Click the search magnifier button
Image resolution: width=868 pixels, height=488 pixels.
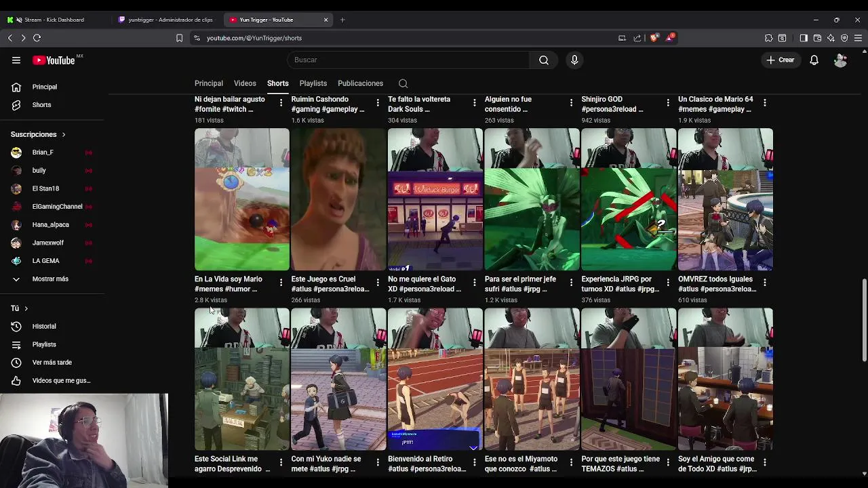(x=544, y=60)
